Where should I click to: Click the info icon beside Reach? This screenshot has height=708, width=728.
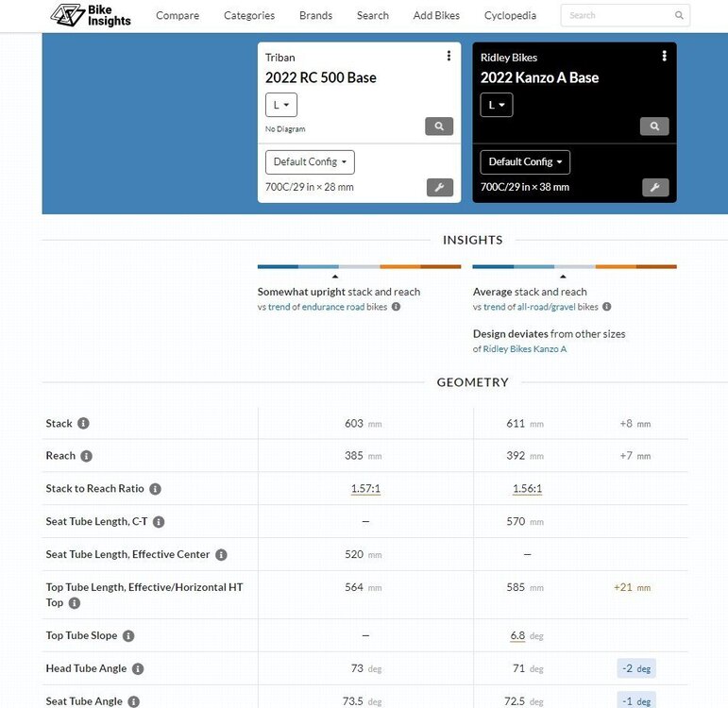coord(86,456)
